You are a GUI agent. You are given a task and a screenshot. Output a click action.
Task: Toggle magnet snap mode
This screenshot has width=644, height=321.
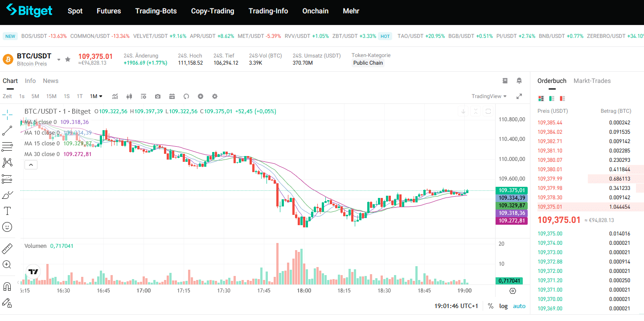(x=7, y=286)
